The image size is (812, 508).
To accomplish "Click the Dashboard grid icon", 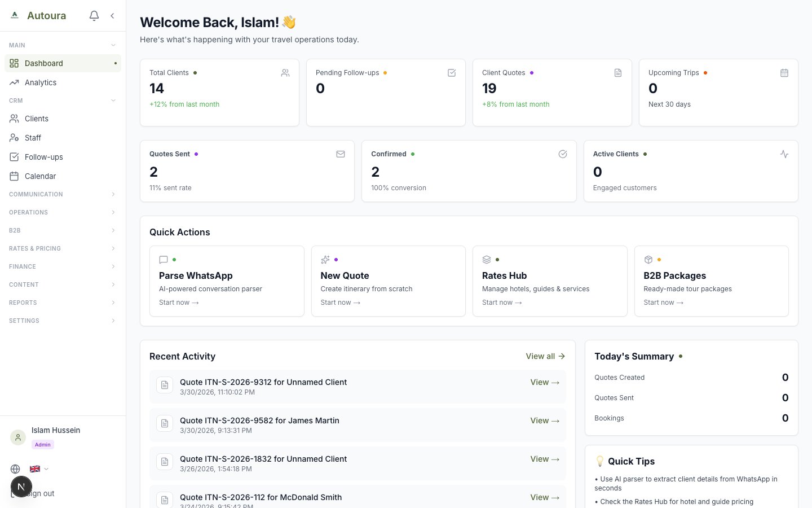I will pos(14,63).
